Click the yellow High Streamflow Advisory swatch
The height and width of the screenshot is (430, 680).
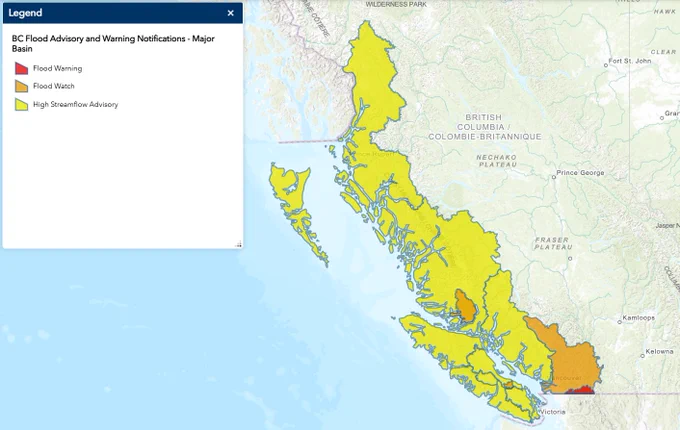pyautogui.click(x=21, y=104)
